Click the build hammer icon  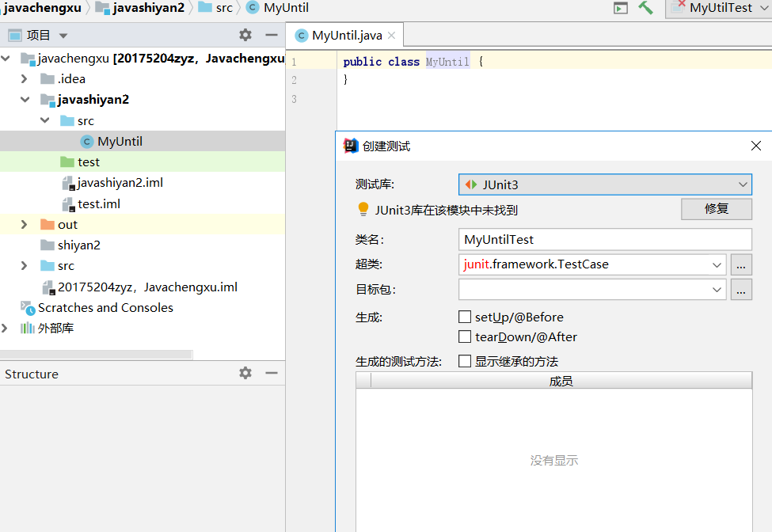point(645,8)
